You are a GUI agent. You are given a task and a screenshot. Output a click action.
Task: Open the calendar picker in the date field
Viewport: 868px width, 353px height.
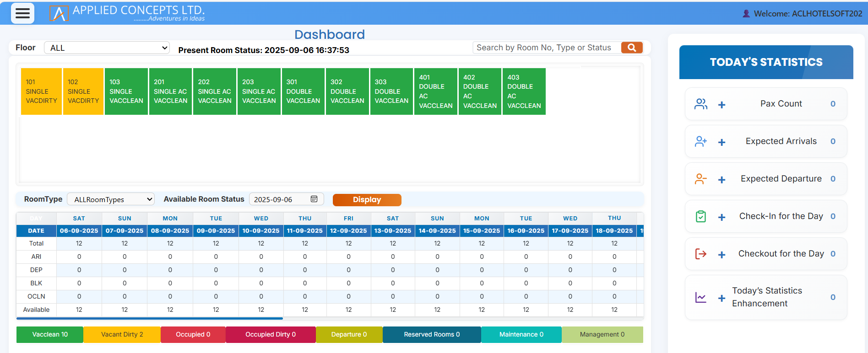coord(314,199)
